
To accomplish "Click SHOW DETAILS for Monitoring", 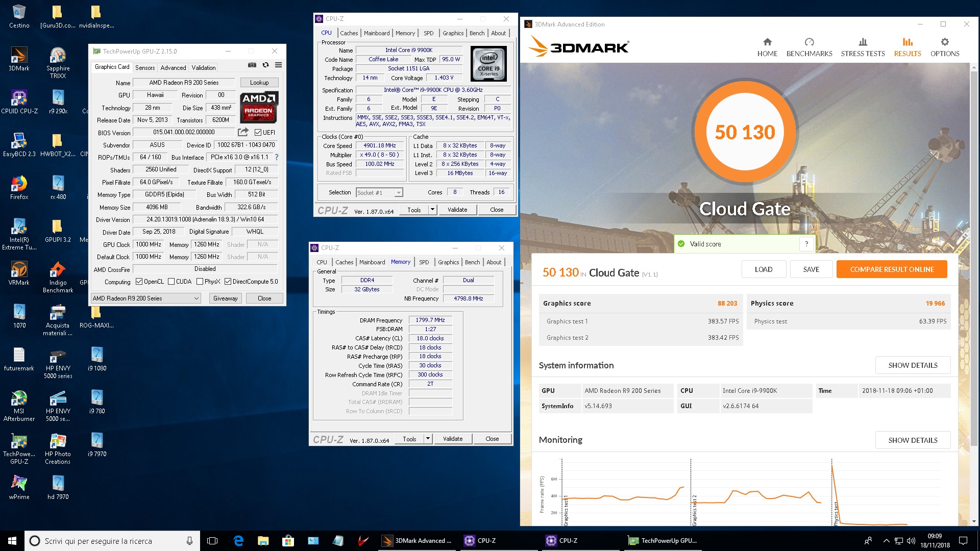I will coord(913,440).
